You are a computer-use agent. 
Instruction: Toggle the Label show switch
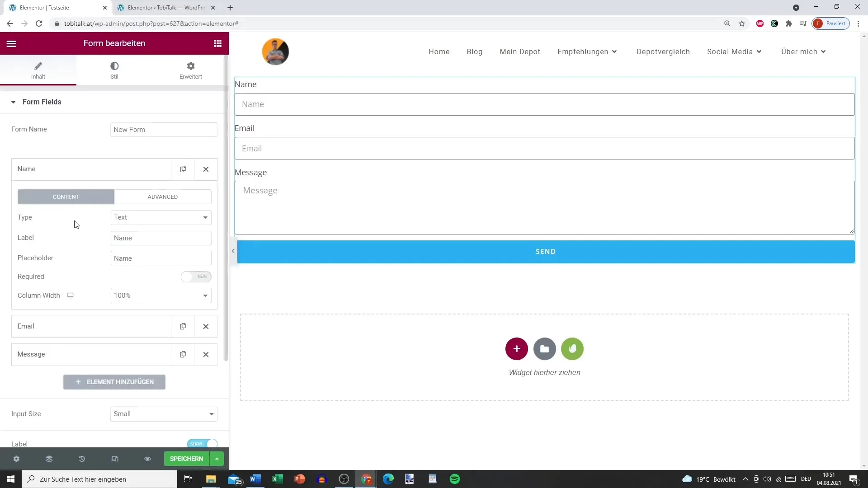click(202, 444)
